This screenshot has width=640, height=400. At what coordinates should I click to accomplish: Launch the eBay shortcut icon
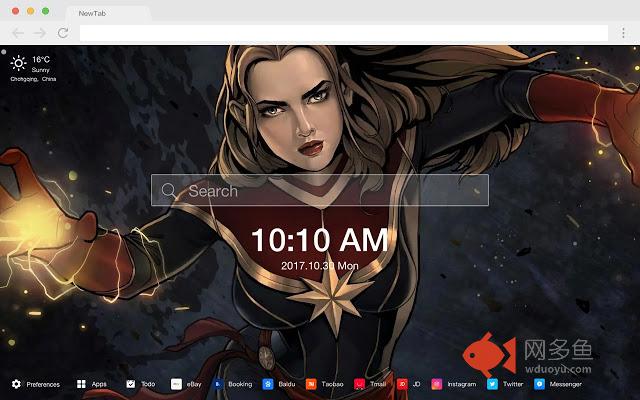tap(176, 384)
